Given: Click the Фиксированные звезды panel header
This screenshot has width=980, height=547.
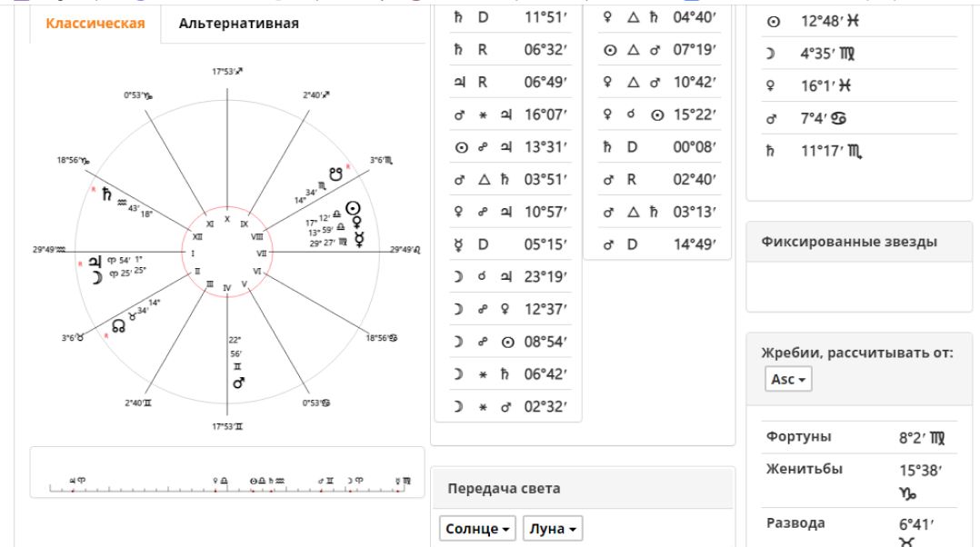Looking at the screenshot, I should 849,242.
